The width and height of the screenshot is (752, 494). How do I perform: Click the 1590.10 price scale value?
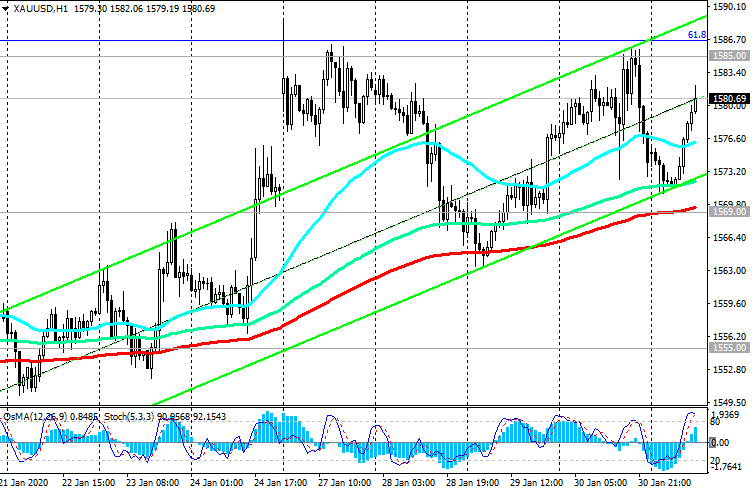729,7
